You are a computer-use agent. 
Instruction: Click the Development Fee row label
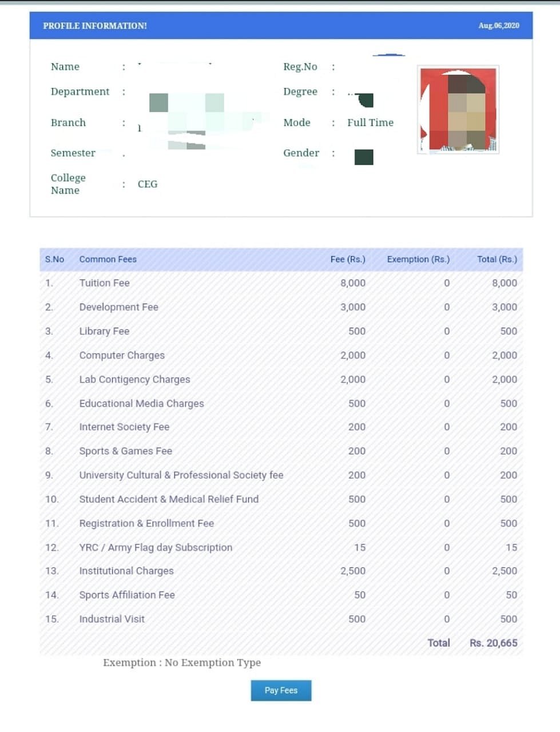(118, 307)
